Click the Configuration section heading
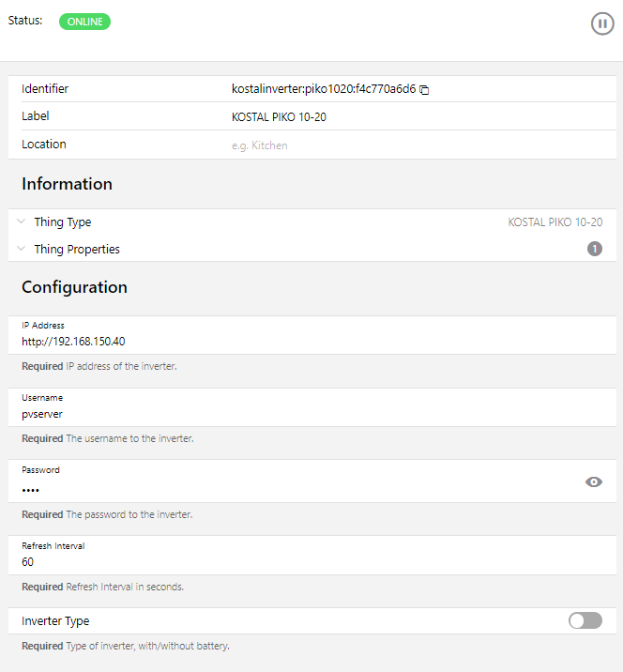Image resolution: width=623 pixels, height=672 pixels. click(74, 287)
